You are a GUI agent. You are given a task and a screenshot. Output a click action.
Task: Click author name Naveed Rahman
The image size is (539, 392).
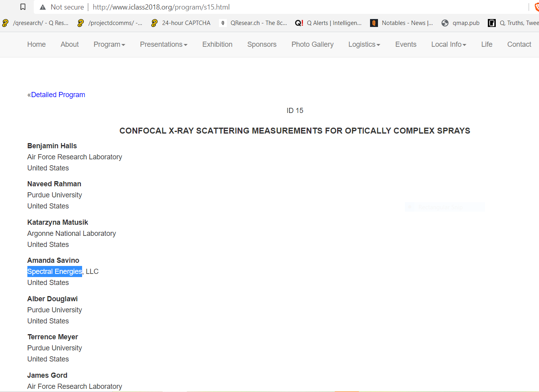54,184
